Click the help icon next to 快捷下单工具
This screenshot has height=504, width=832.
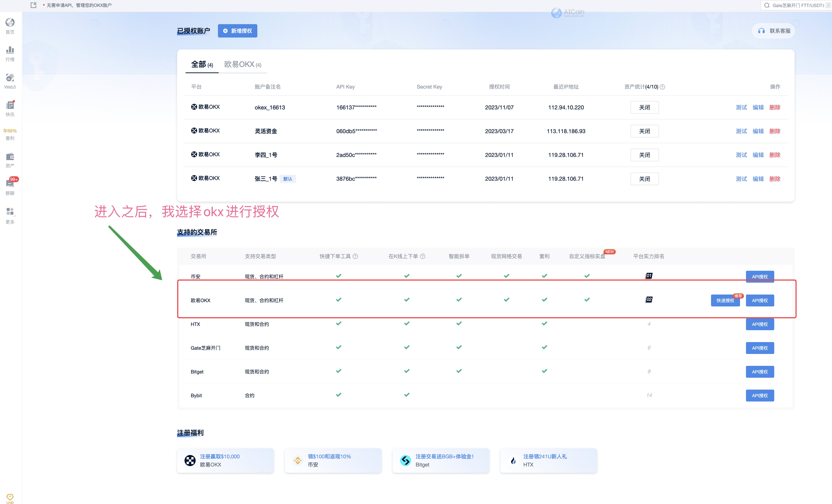point(355,256)
